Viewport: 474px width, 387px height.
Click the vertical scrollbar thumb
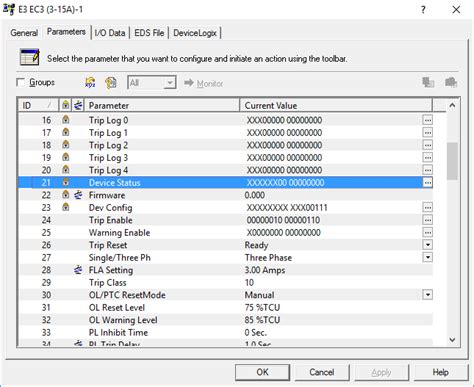coord(452,161)
